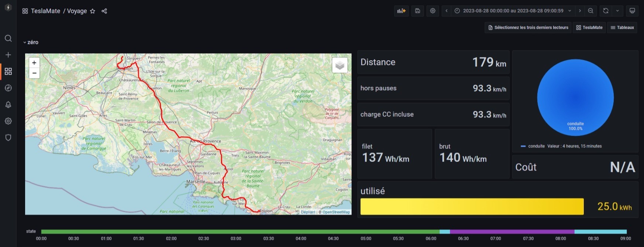Click the N/A cost value
The width and height of the screenshot is (644, 247).
(623, 167)
